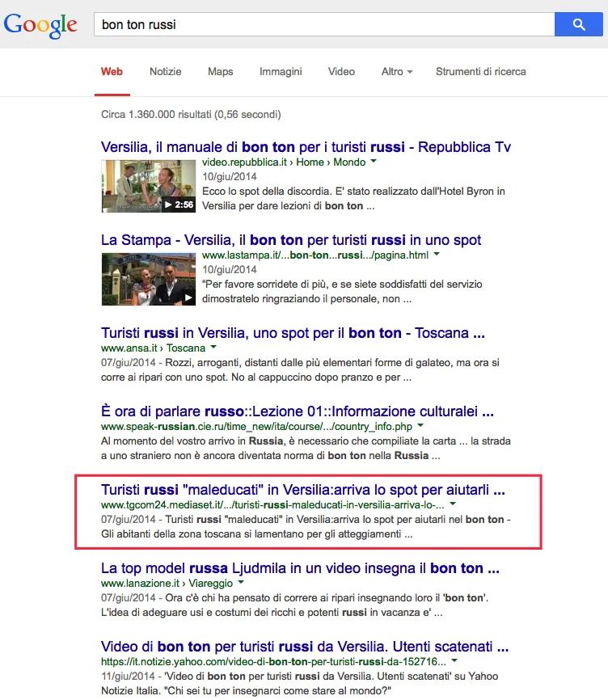Image resolution: width=608 pixels, height=700 pixels.
Task: Open È ora di parlare russo result
Action: (298, 411)
